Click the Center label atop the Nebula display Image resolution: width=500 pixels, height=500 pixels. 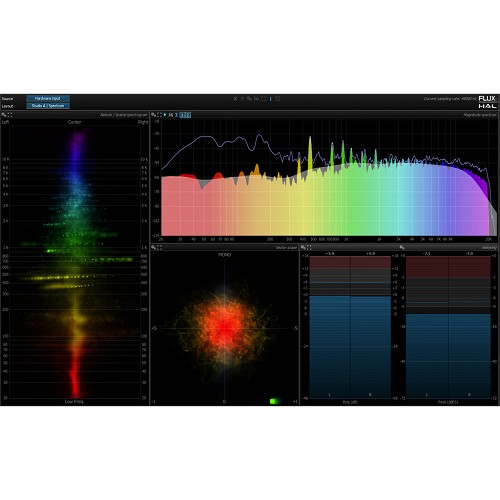[75, 122]
